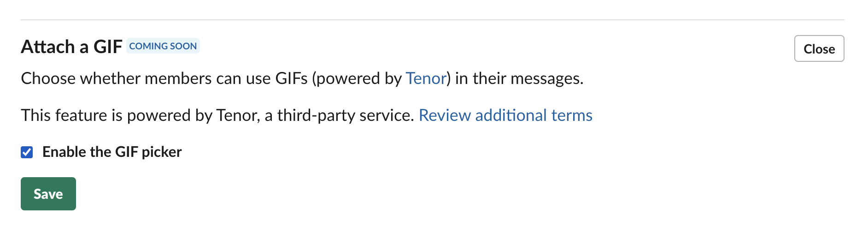Click the third-party service notice text
Viewport: 868px width, 227px height.
[217, 115]
